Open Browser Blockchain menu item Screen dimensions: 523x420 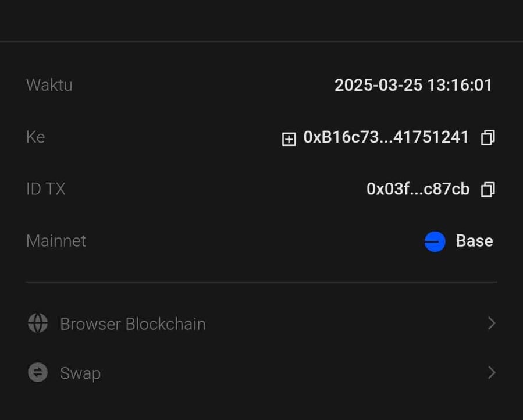coord(133,324)
